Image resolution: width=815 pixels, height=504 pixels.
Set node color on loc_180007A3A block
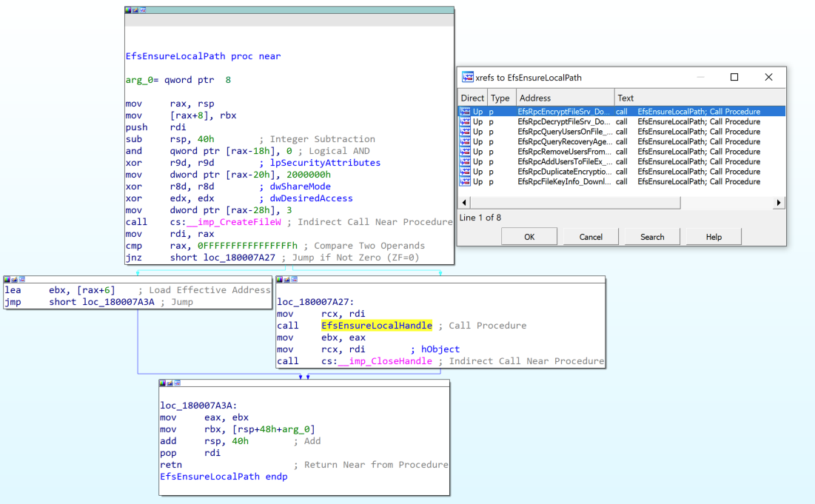(x=162, y=383)
